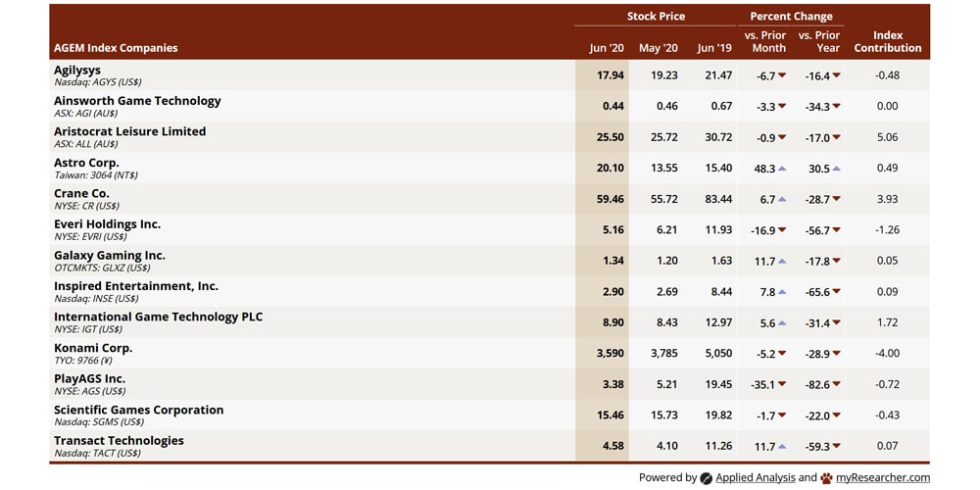Click the Stock Price group header

coord(657,17)
